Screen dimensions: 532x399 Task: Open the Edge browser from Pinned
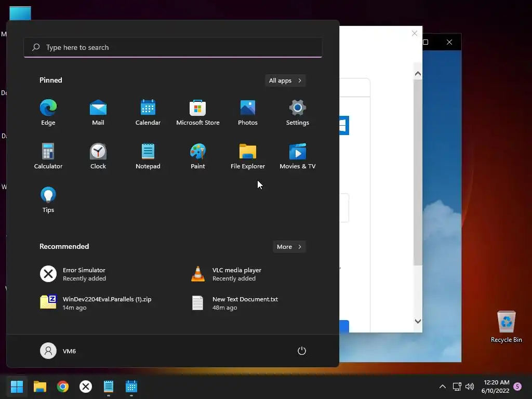point(48,113)
